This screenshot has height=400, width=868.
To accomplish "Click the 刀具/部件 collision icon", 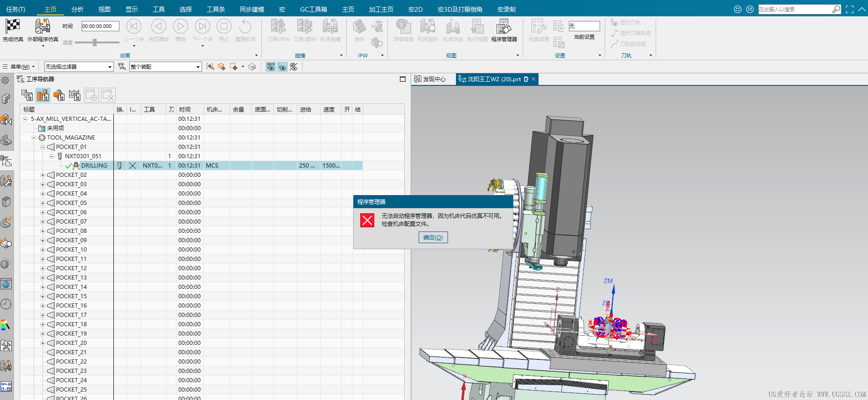I will 304,27.
